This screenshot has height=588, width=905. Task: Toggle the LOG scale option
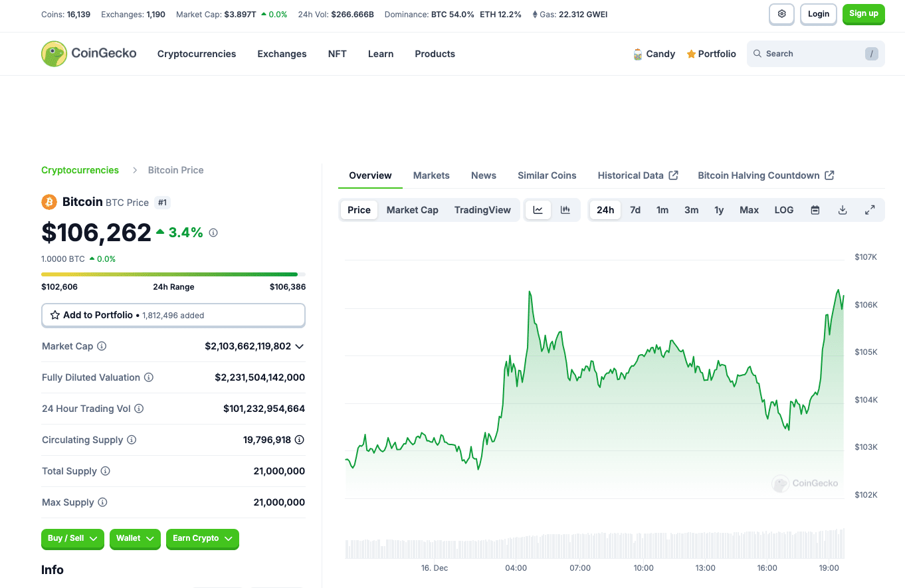[784, 210]
